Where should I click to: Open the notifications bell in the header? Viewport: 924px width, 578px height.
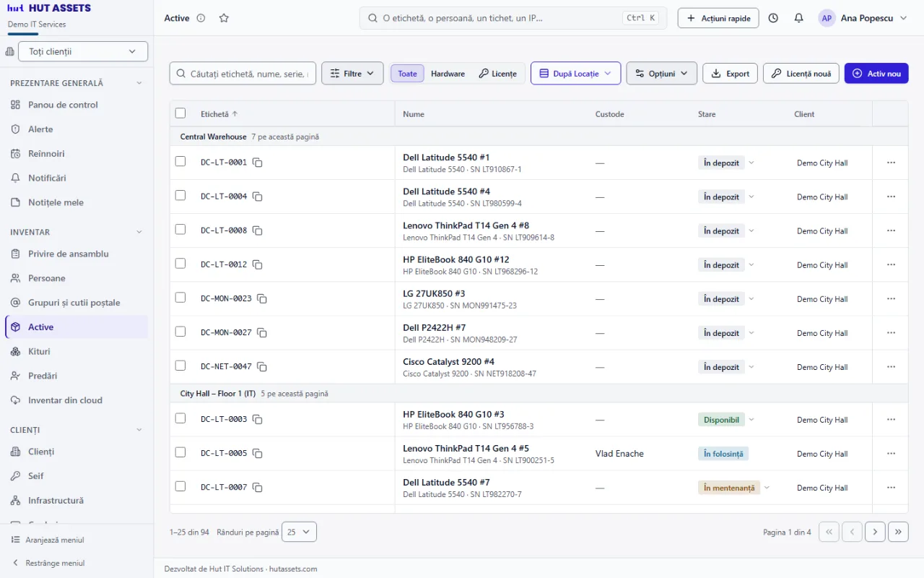click(x=798, y=18)
